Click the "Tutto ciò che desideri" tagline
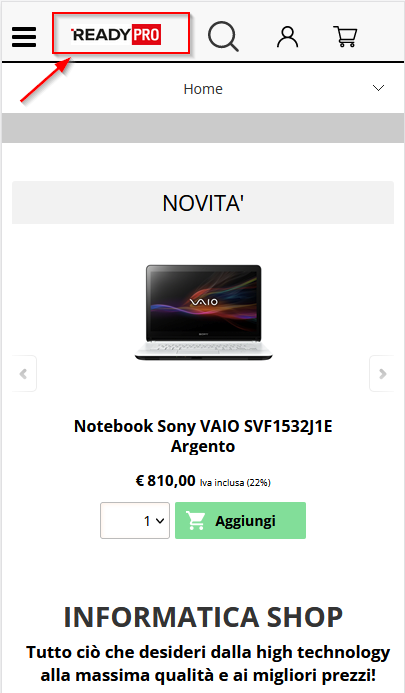The height and width of the screenshot is (693, 405). point(208,663)
